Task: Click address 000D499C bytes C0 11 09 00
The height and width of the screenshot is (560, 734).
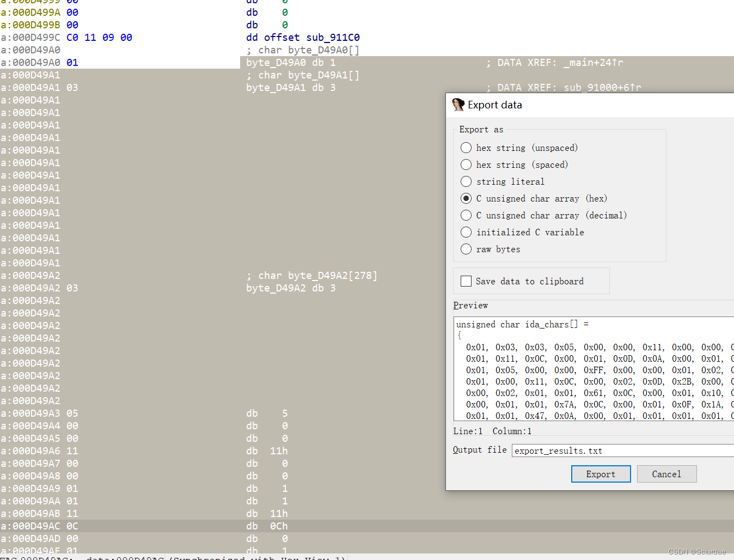Action: pyautogui.click(x=99, y=38)
